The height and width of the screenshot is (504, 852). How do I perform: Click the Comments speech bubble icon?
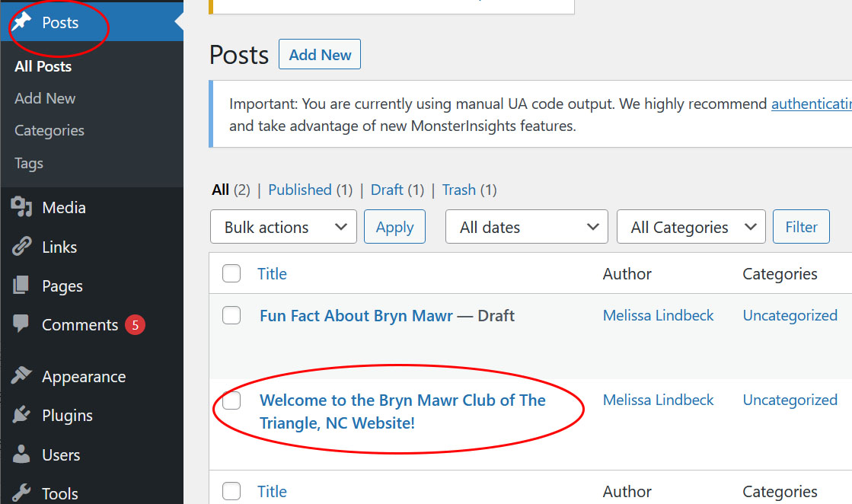click(21, 323)
